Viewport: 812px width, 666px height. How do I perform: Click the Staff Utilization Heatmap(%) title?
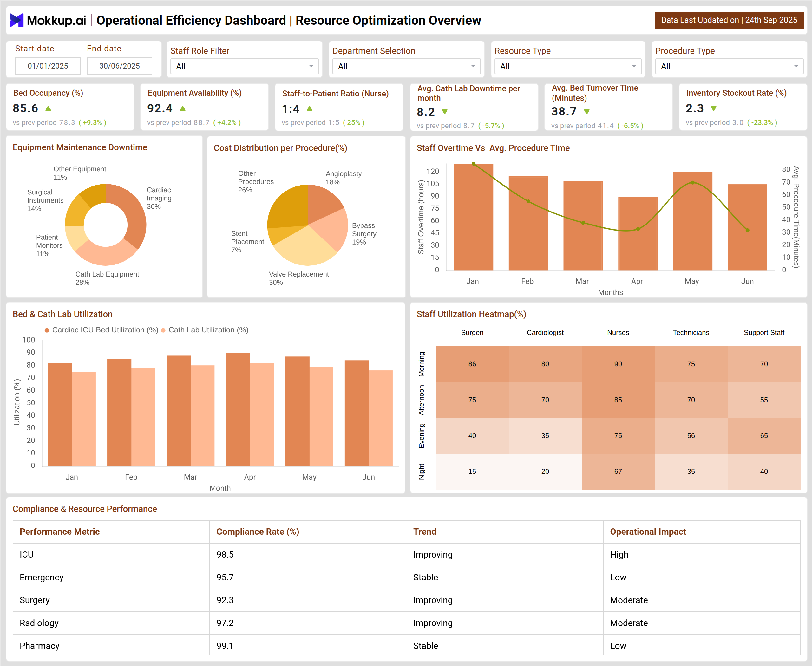click(471, 314)
